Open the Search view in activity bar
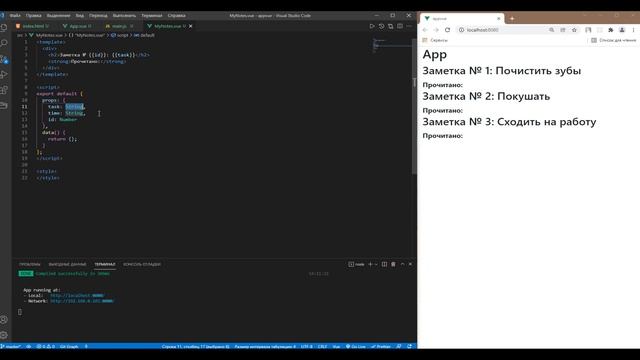 (4, 43)
